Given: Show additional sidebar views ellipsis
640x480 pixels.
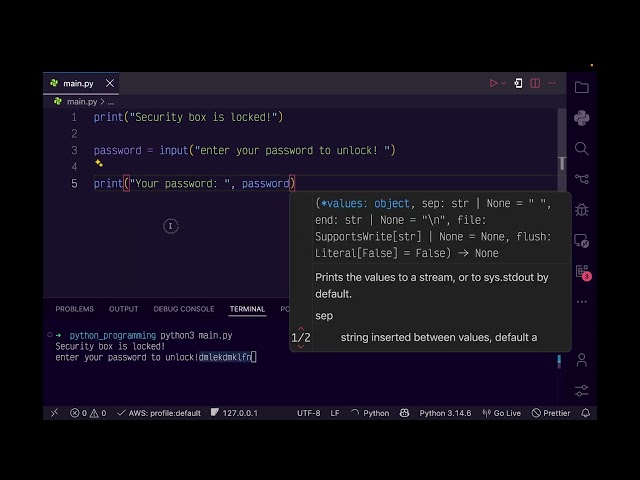Looking at the screenshot, I should 582,302.
